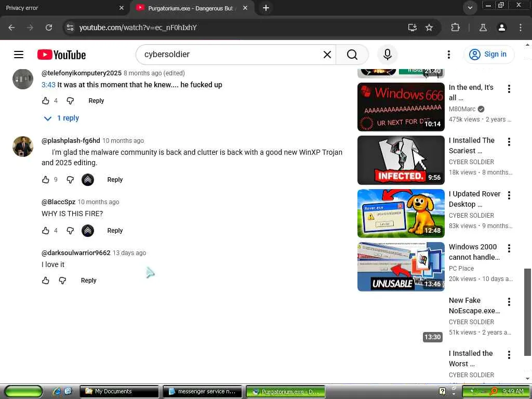Viewport: 532px width, 399px height.
Task: Open the tab search dropdown
Action: coord(470,8)
